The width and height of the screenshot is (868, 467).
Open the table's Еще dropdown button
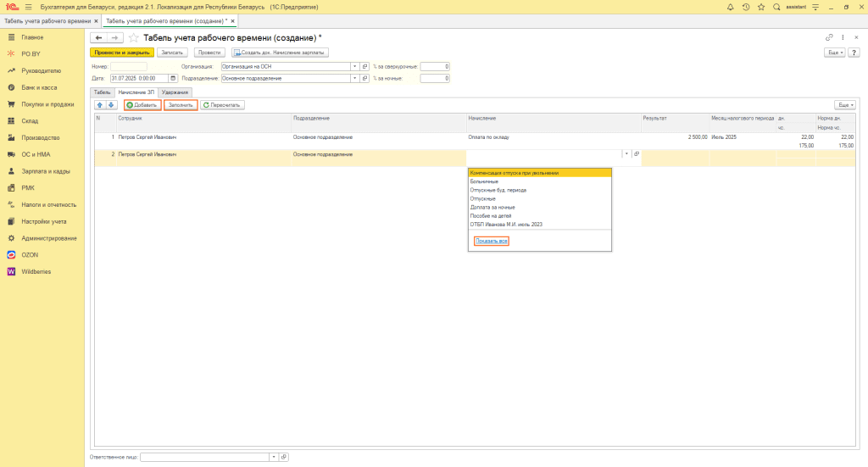coord(845,105)
